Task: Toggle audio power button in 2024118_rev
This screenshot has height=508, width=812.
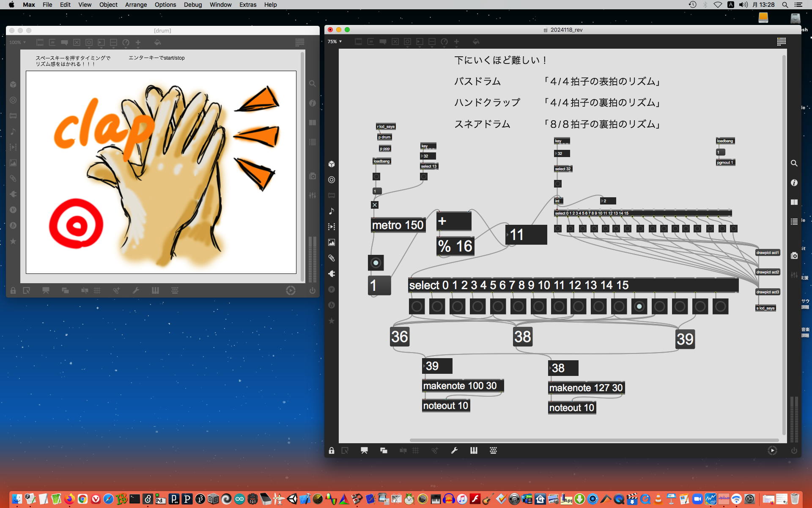Action: coord(794,450)
